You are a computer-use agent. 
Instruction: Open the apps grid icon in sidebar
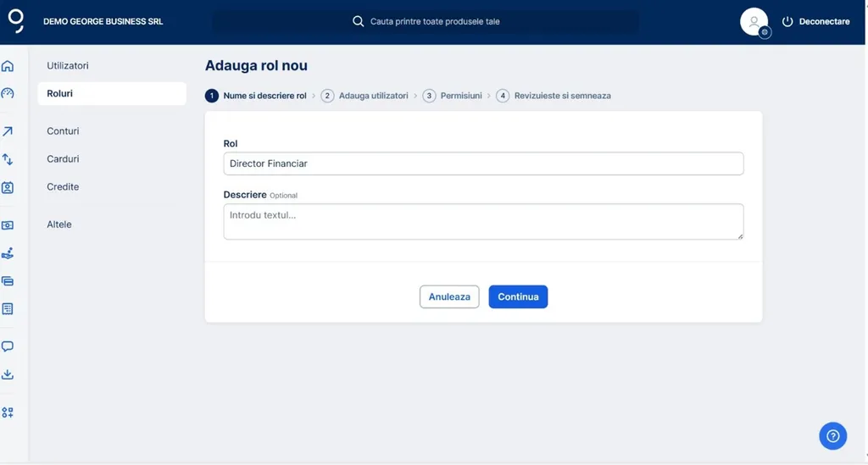[x=8, y=412]
